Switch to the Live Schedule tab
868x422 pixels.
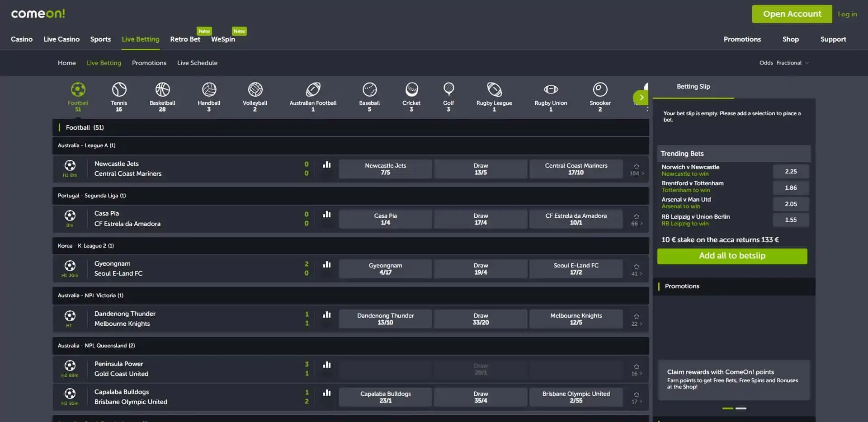[197, 63]
